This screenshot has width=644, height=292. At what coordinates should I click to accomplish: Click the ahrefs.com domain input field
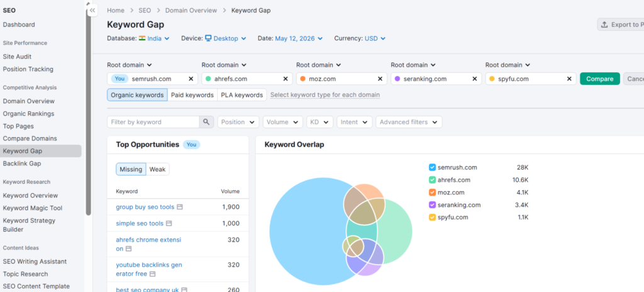pyautogui.click(x=247, y=79)
